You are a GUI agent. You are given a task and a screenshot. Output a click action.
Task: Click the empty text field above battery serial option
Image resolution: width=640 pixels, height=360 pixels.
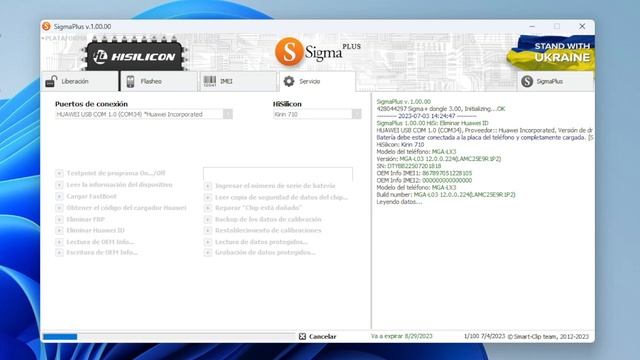point(278,173)
